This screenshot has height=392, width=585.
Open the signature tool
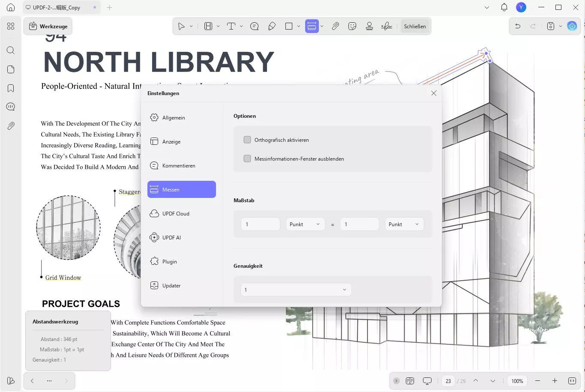[x=387, y=26]
